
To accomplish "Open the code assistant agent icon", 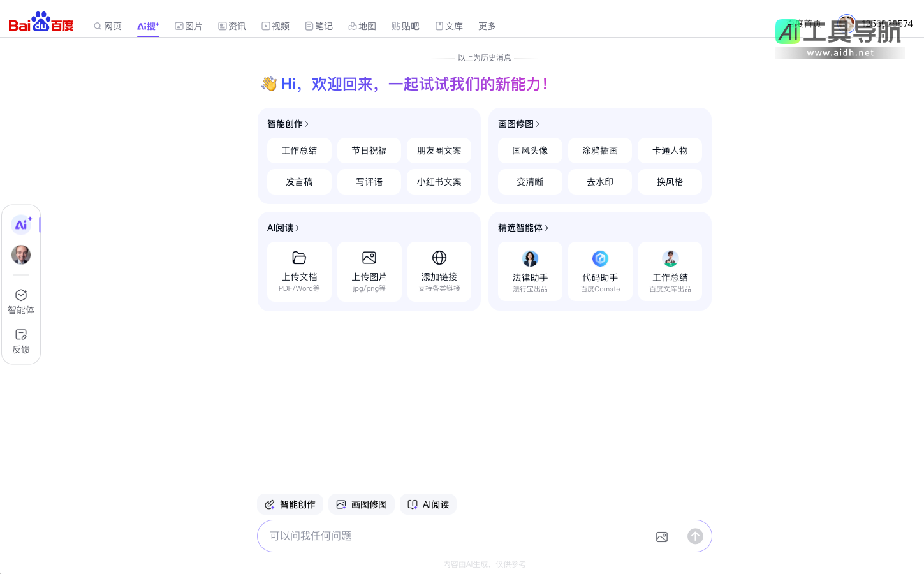I will coord(600,258).
